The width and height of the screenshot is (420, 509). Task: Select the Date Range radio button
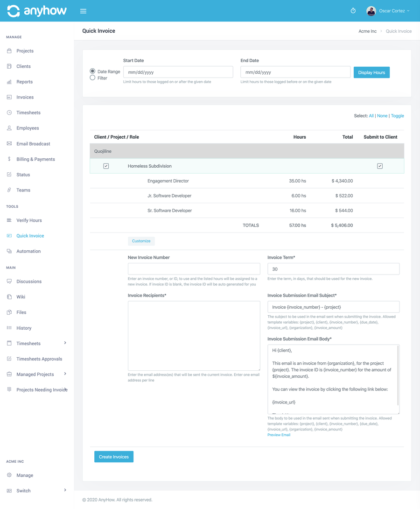pyautogui.click(x=92, y=71)
